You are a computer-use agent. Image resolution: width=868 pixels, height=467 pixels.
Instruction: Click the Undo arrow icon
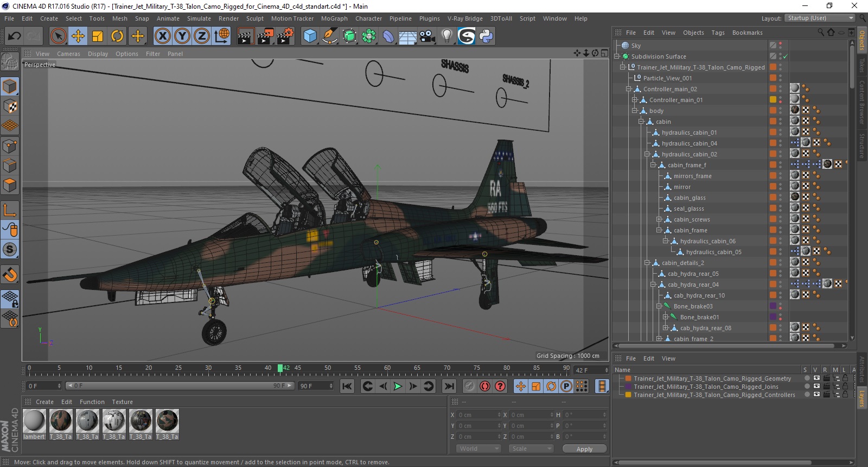pos(14,36)
